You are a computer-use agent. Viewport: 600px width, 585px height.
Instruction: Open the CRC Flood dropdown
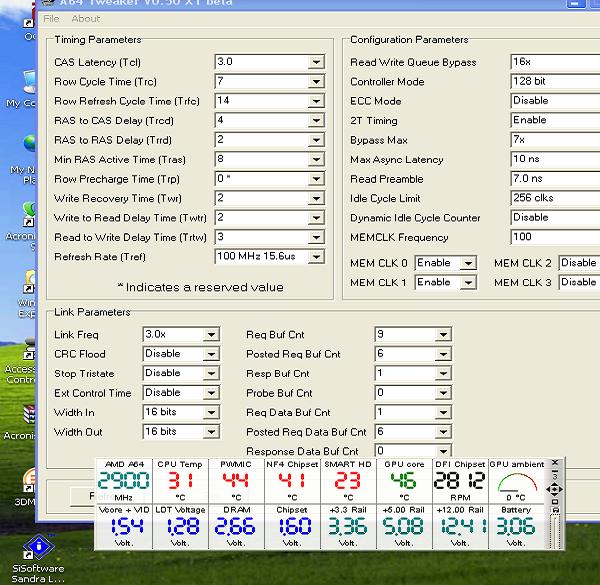click(211, 354)
